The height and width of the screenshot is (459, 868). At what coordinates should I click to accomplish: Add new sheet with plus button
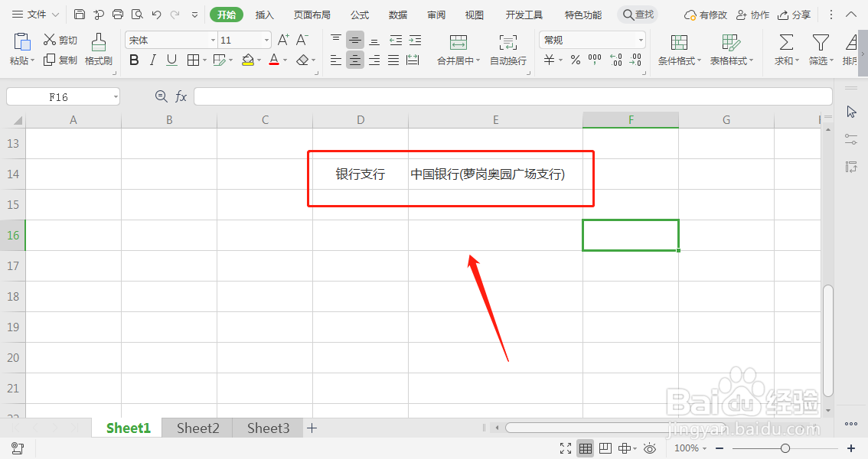(x=312, y=428)
